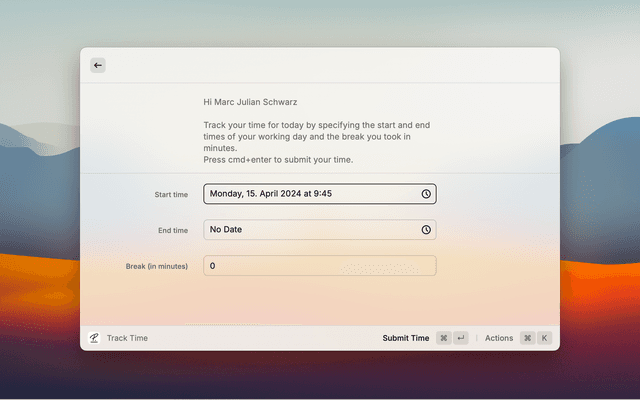Screen dimensions: 640x400
Task: Click the 'Start time' field label
Action: [171, 194]
